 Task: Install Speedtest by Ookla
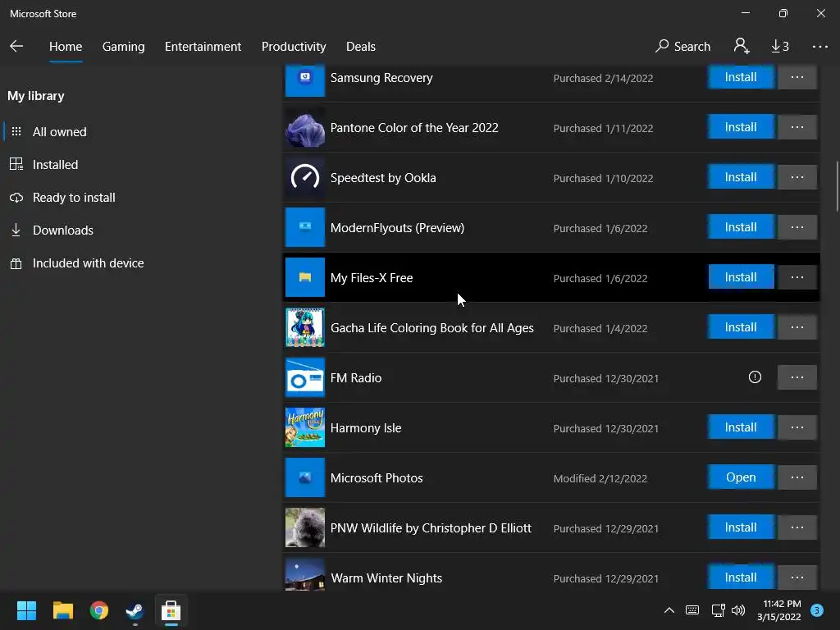pos(741,177)
